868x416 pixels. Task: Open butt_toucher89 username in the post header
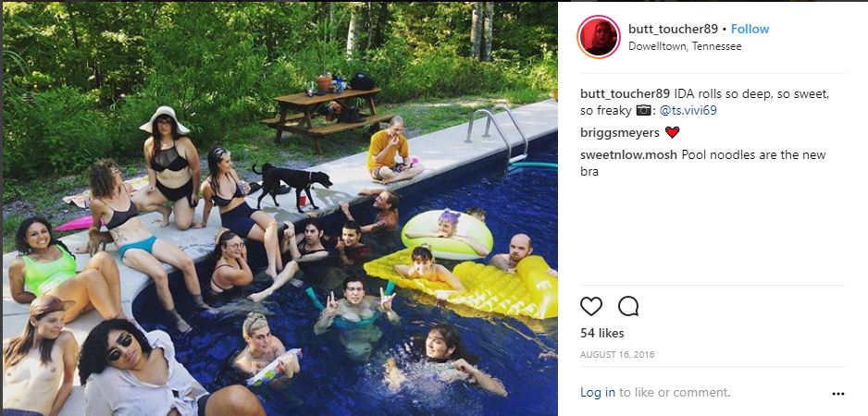click(x=673, y=29)
